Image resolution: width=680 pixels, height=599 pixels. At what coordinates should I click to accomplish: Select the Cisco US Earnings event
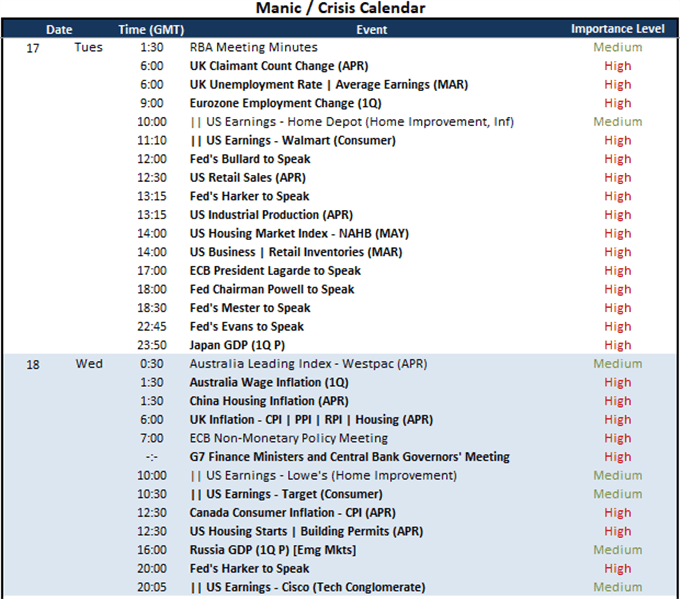307,587
